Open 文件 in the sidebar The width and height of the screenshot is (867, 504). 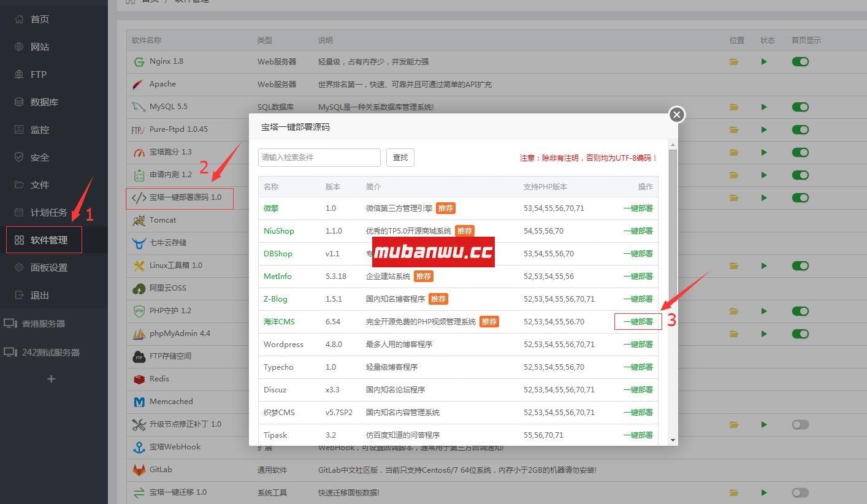(39, 185)
